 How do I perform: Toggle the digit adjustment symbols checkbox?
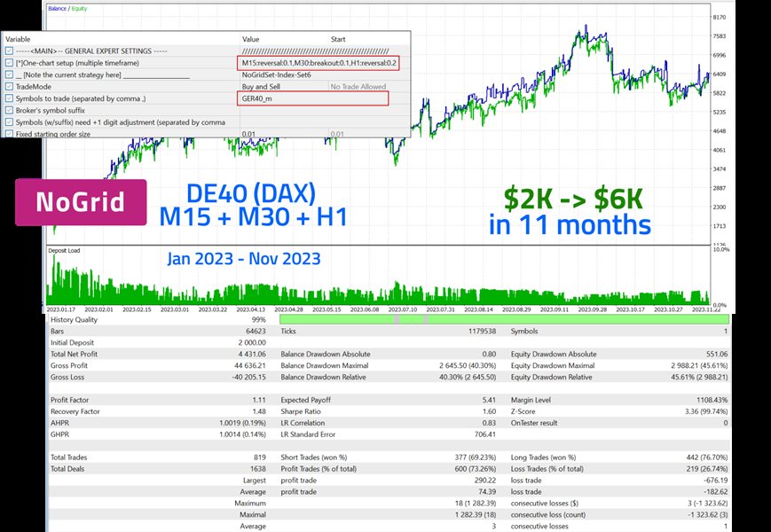coord(10,122)
